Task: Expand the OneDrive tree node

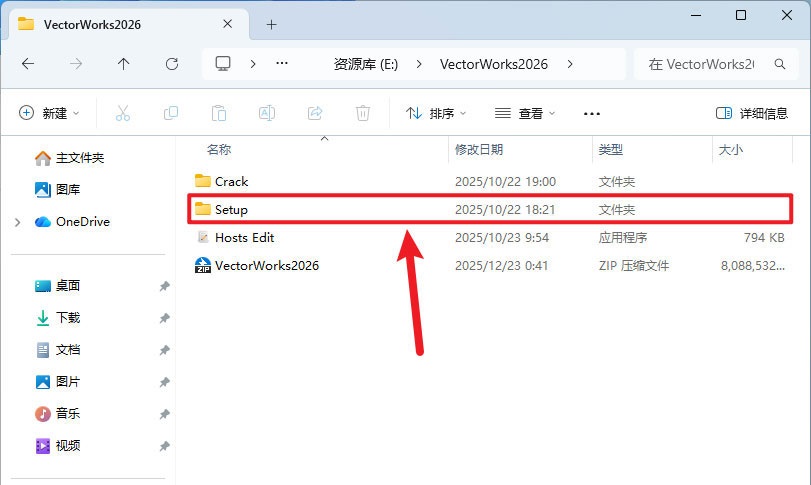Action: pos(17,222)
